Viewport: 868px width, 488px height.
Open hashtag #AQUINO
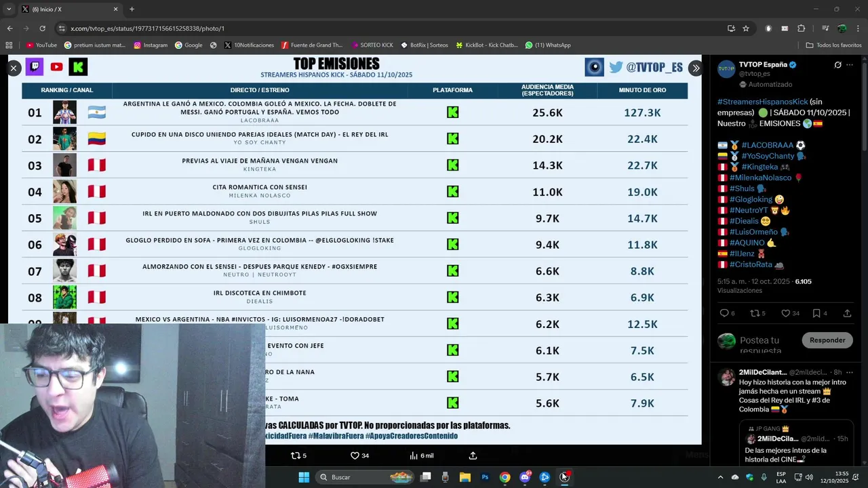(747, 243)
